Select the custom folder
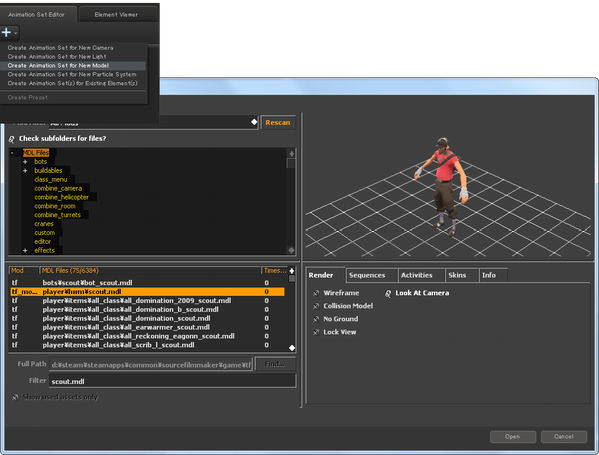Image resolution: width=599 pixels, height=455 pixels. coord(45,233)
